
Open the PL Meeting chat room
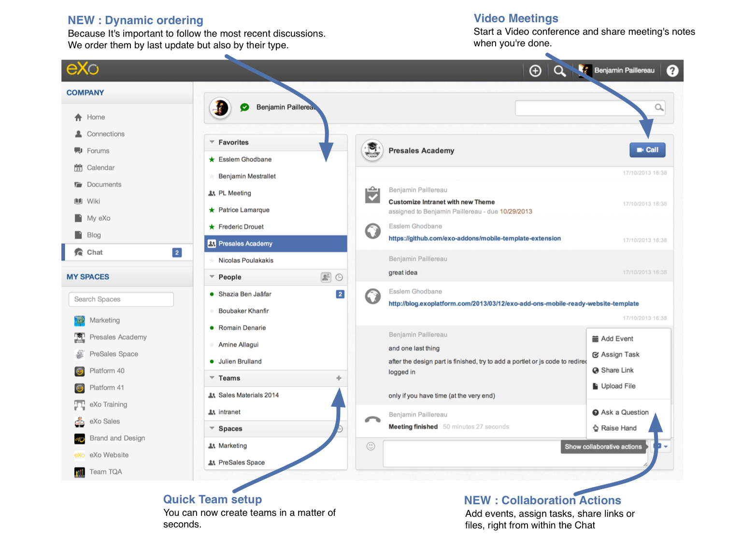coord(276,193)
